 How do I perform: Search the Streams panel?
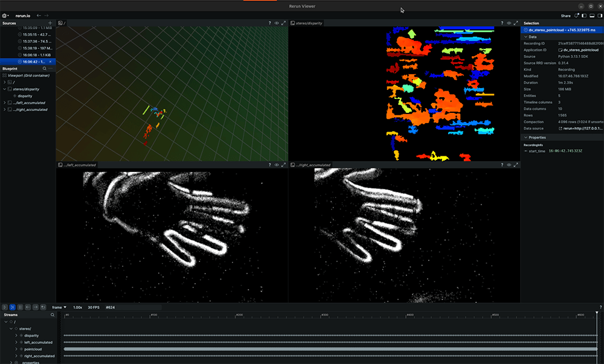pyautogui.click(x=53, y=315)
